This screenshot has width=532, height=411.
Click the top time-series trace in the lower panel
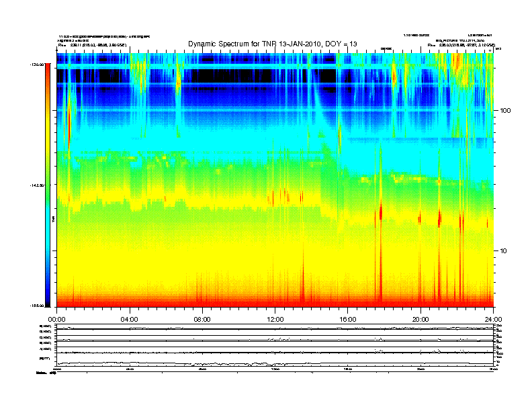click(275, 328)
